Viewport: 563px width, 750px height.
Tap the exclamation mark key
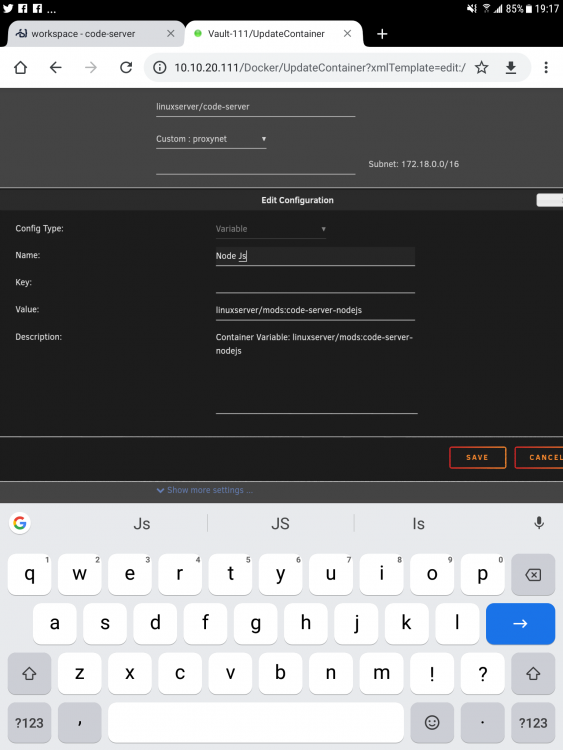(432, 673)
